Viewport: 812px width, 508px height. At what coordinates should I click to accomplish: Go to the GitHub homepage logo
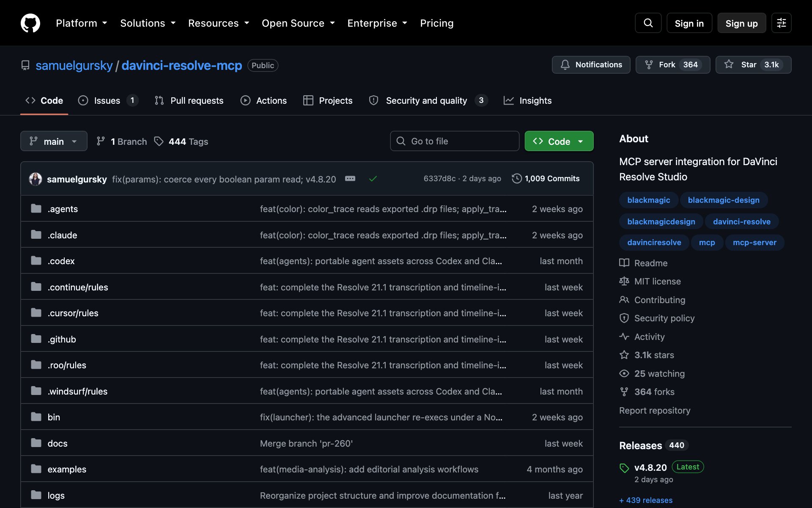tap(30, 23)
